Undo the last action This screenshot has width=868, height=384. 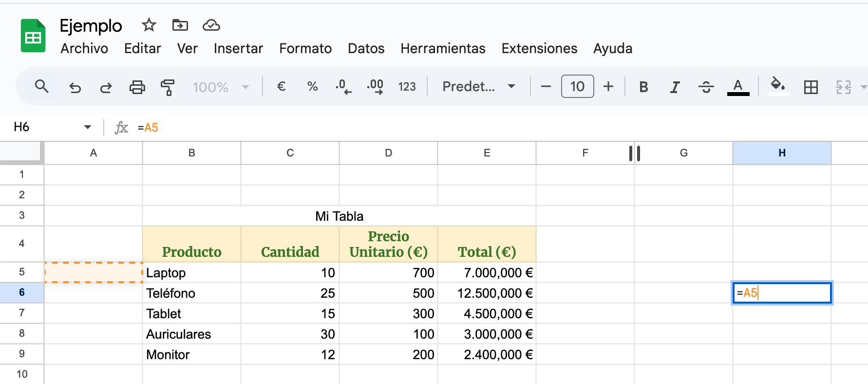[x=75, y=87]
